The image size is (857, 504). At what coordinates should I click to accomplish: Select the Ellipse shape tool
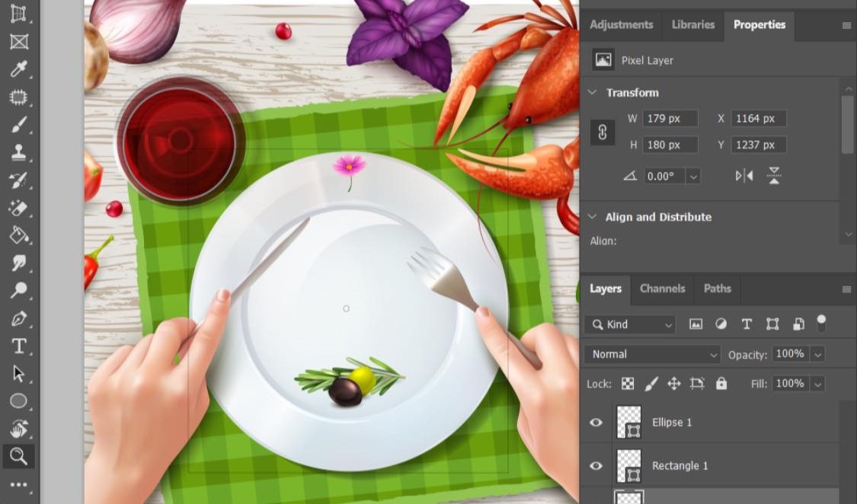[18, 401]
